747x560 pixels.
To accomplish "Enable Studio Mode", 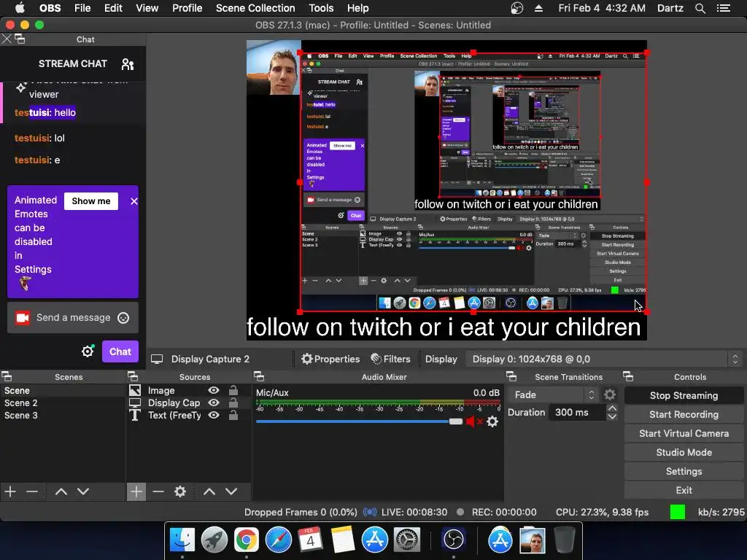I will pyautogui.click(x=684, y=452).
